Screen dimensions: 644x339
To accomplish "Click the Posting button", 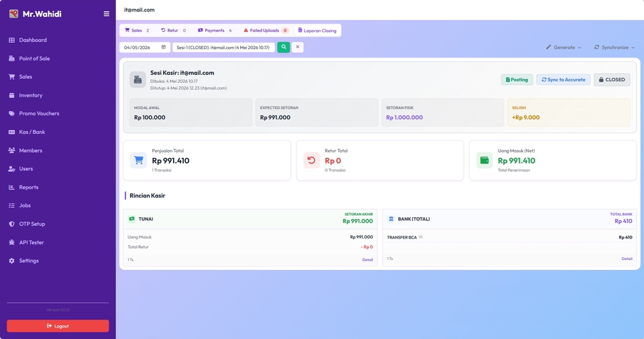I will point(517,80).
